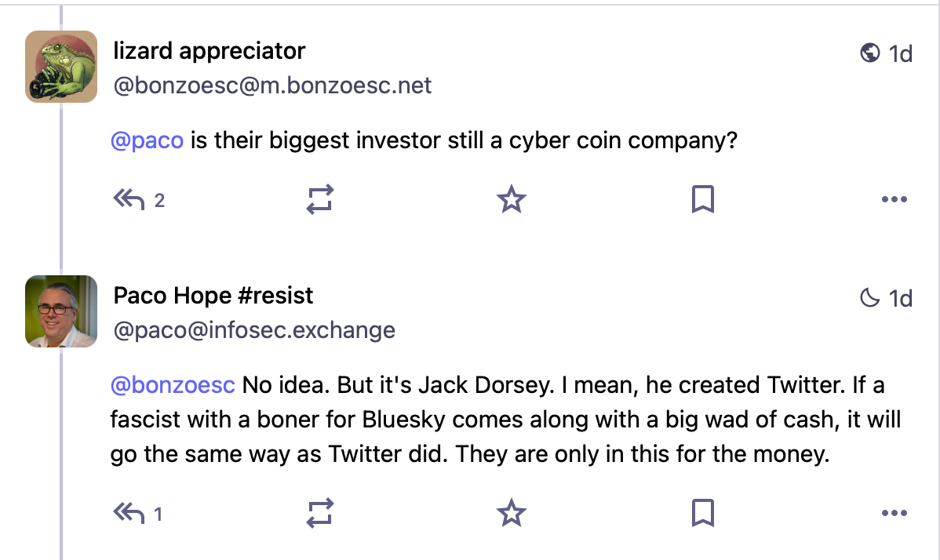Favorite the post asking about cyber coin investor
Viewport: 940px width, 560px height.
point(512,200)
